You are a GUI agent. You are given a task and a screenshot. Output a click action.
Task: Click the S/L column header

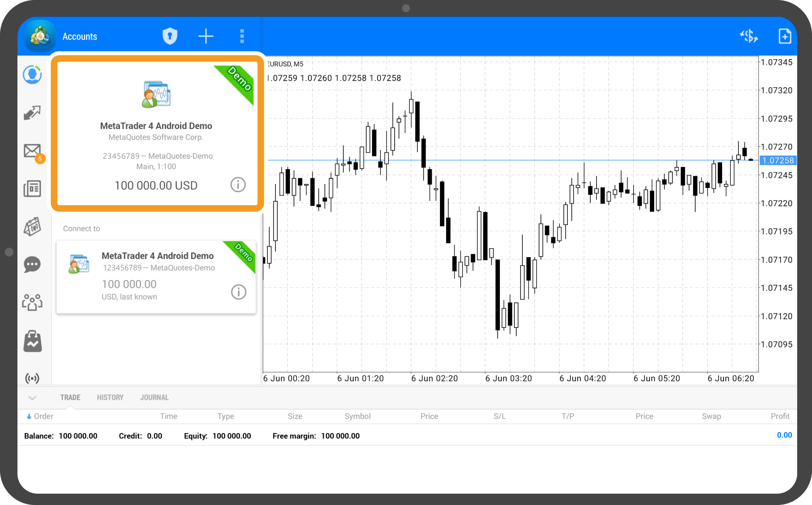pos(500,416)
